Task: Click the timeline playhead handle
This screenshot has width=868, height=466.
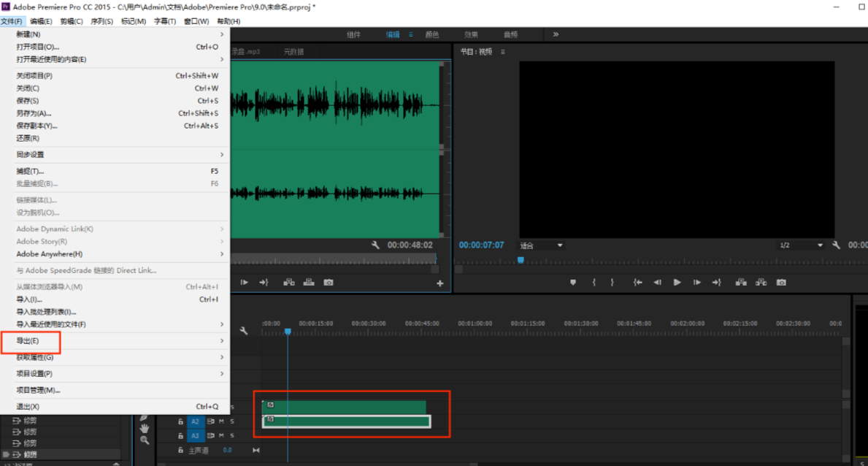Action: (x=288, y=332)
